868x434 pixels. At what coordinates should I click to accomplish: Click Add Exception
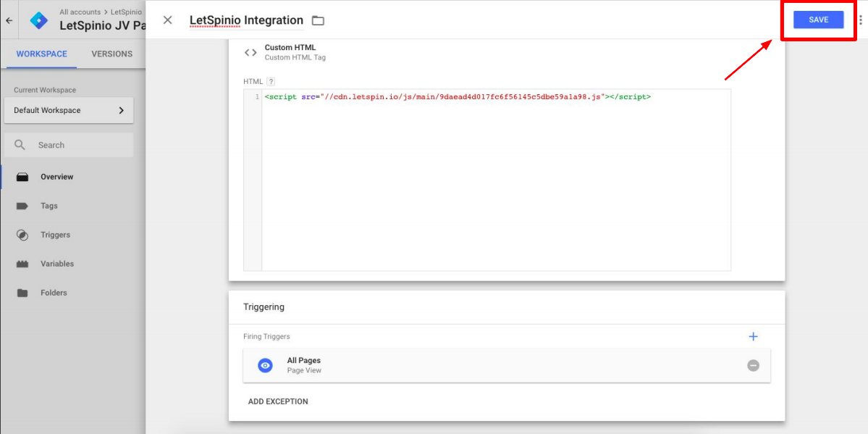click(x=278, y=401)
